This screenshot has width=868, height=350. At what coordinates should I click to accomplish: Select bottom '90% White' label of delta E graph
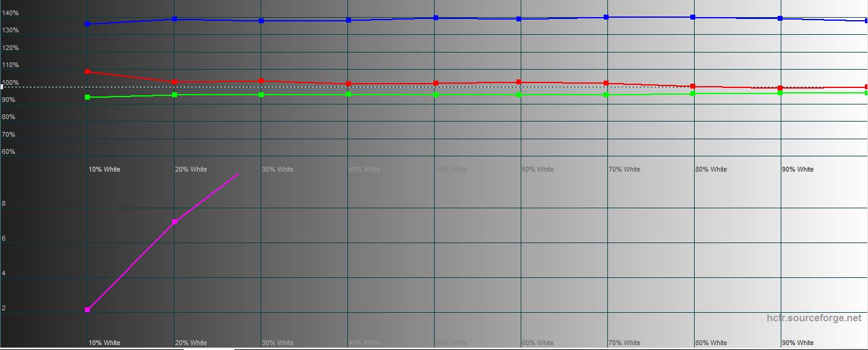pos(798,343)
